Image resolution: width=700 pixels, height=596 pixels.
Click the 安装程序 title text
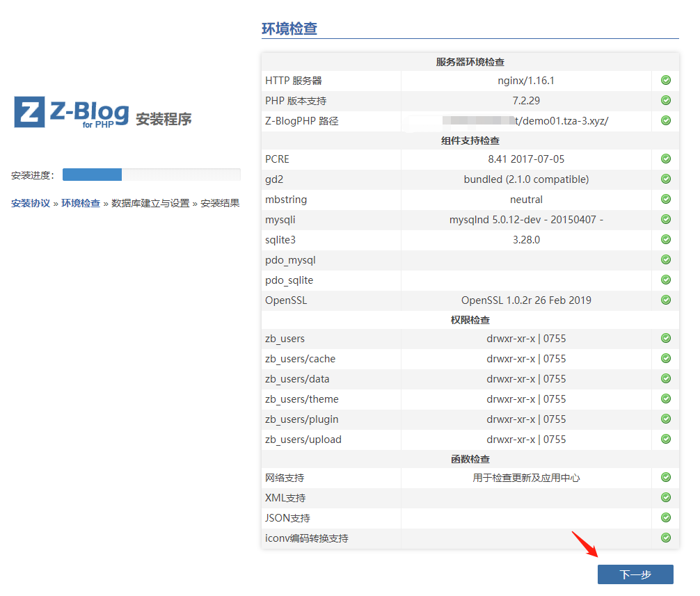click(164, 119)
